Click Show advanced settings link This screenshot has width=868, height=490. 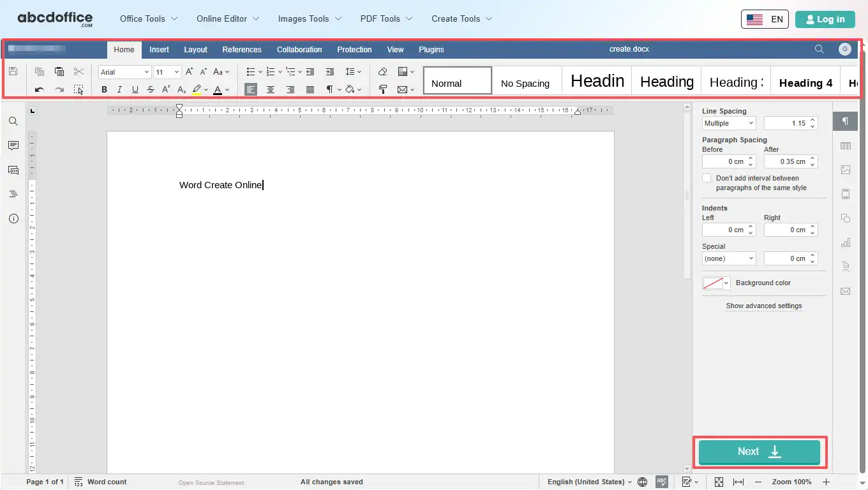[763, 306]
